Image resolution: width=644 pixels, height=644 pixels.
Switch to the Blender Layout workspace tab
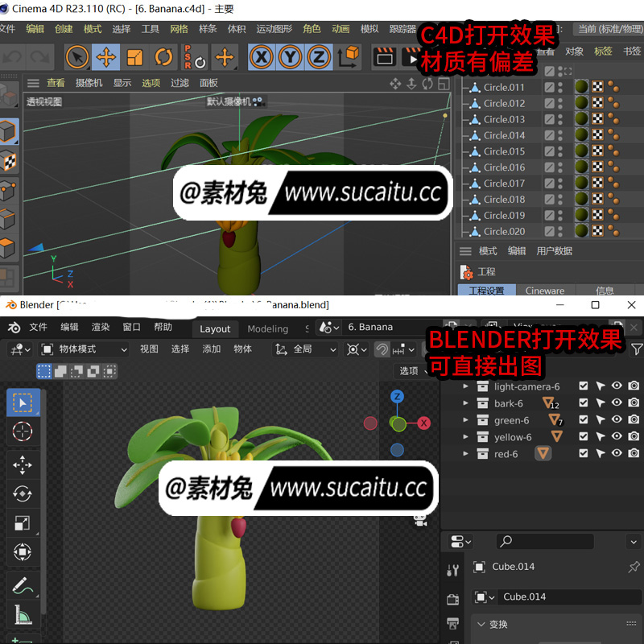(x=215, y=329)
